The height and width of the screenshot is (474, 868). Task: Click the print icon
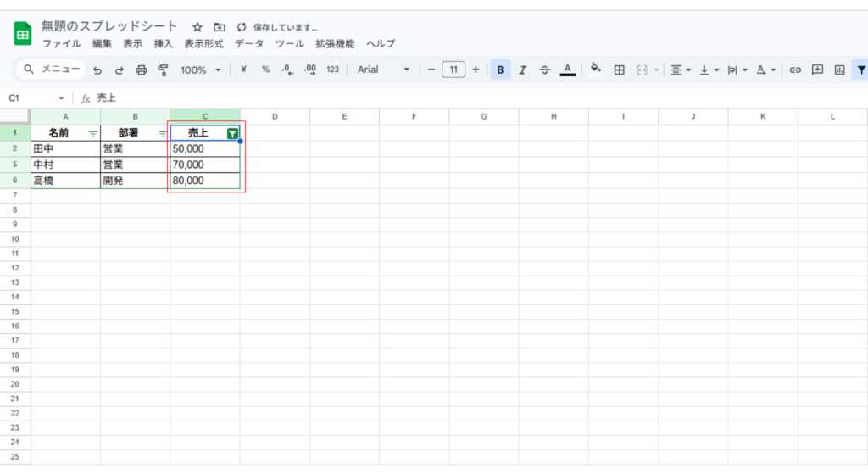pyautogui.click(x=142, y=70)
